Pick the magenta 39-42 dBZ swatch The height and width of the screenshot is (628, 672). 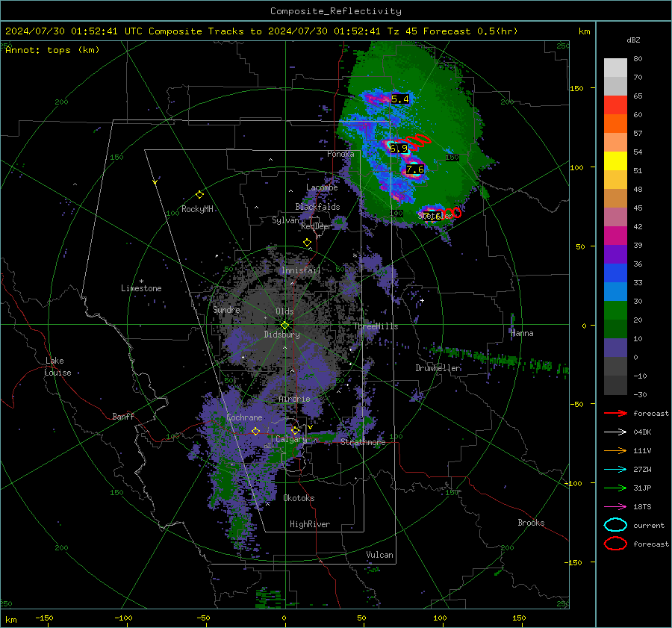(x=615, y=236)
